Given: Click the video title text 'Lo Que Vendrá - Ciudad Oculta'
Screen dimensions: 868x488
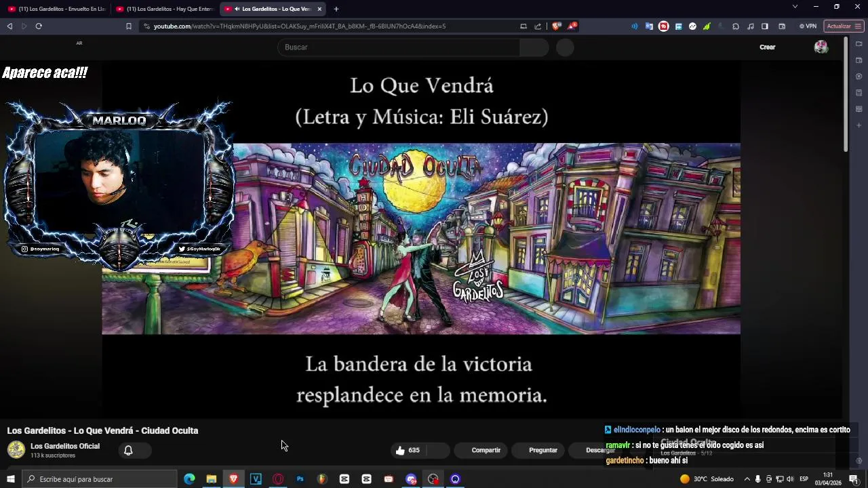Looking at the screenshot, I should 136,430.
